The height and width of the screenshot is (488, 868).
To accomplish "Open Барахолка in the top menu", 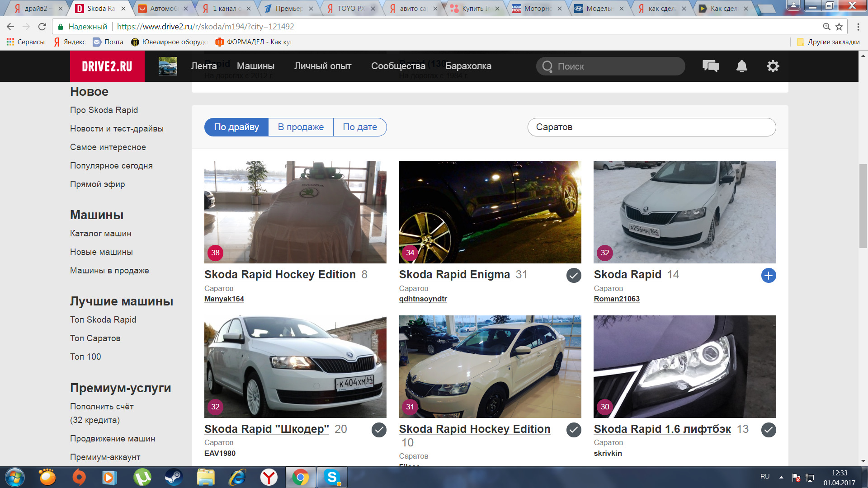I will [468, 66].
